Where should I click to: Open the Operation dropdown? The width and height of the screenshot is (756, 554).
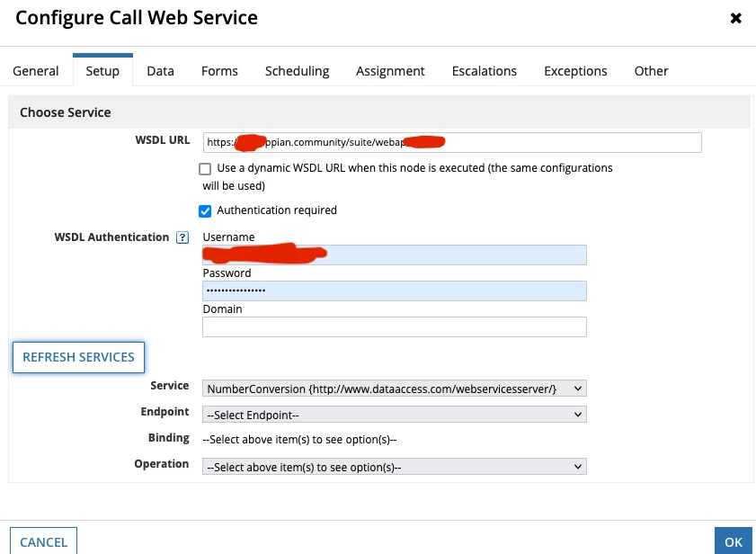point(395,467)
